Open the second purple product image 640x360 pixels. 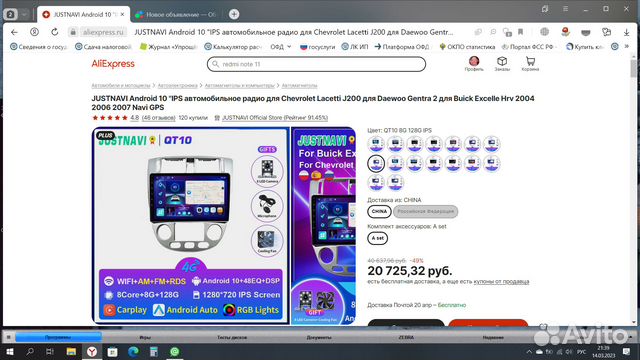point(323,226)
